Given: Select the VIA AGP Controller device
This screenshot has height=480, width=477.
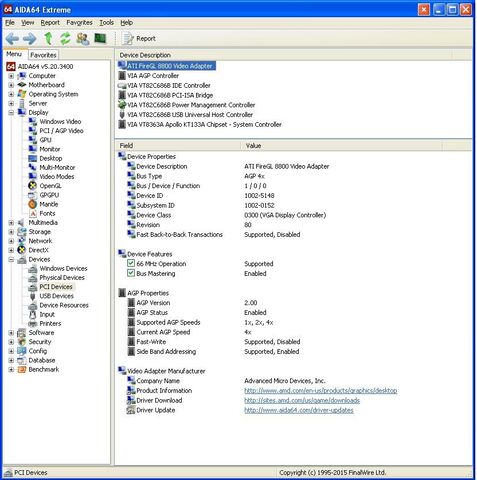Looking at the screenshot, I should [153, 76].
